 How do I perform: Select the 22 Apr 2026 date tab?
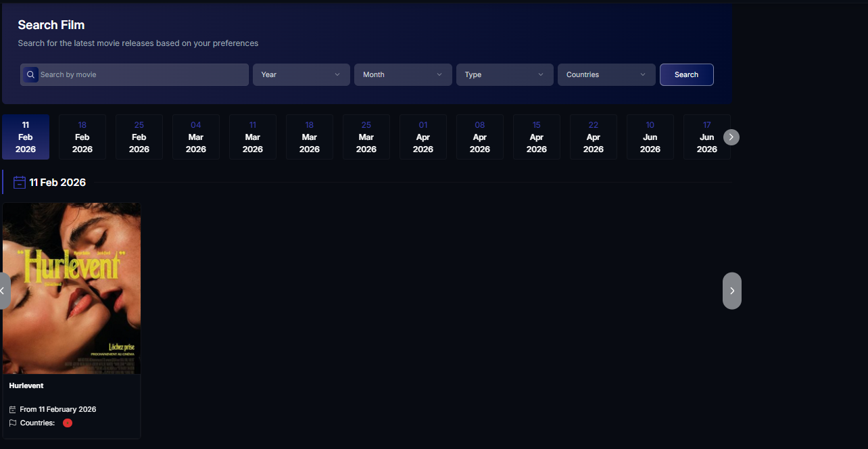[x=594, y=137]
